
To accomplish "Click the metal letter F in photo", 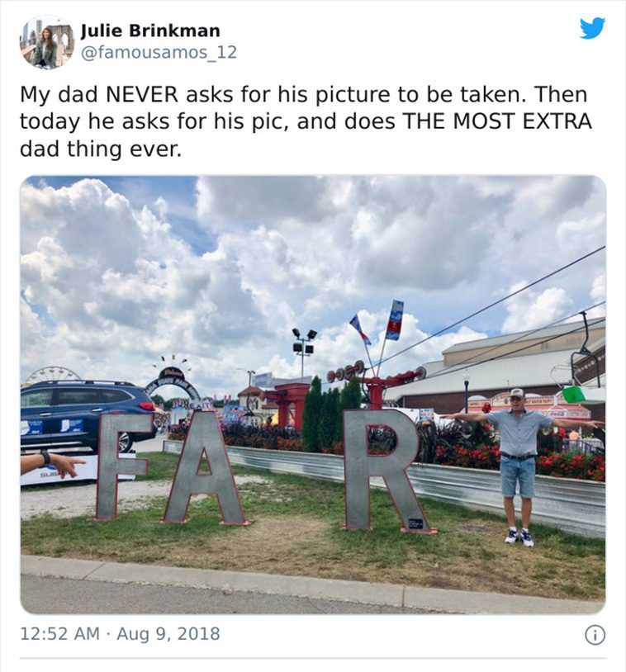I will pyautogui.click(x=122, y=466).
